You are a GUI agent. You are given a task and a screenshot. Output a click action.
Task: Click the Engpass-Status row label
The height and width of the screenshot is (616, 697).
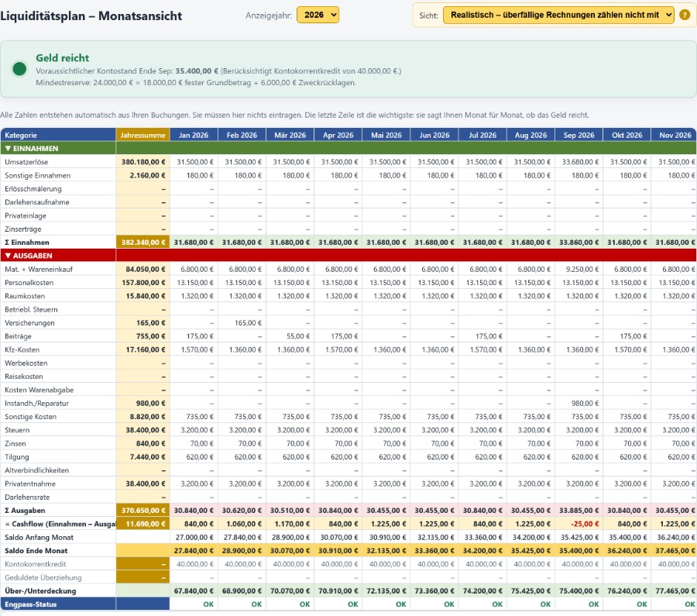tap(31, 604)
